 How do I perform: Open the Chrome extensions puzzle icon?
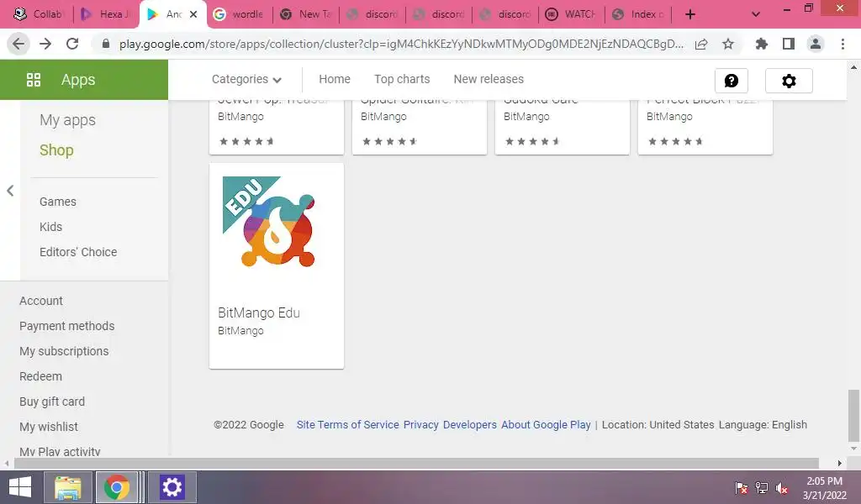click(x=762, y=44)
